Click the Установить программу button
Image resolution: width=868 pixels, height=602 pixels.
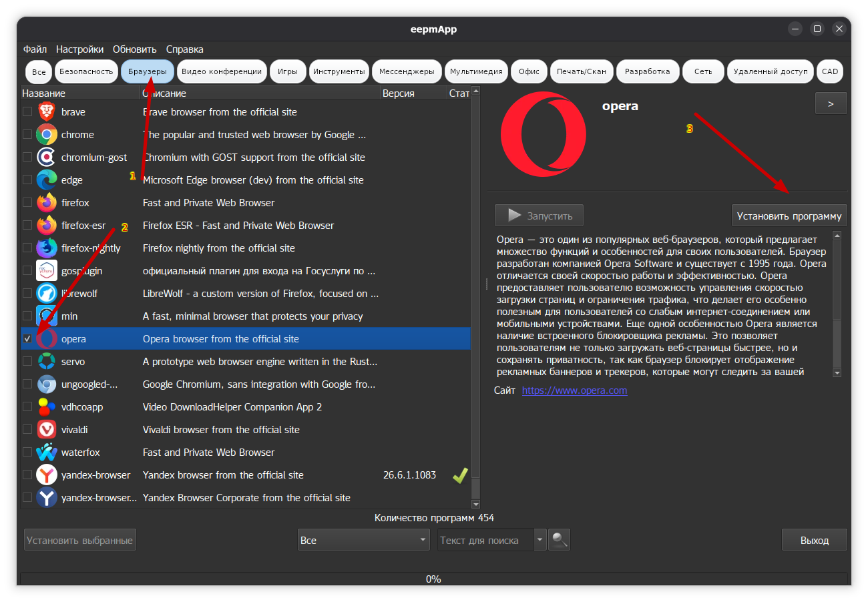click(x=789, y=216)
